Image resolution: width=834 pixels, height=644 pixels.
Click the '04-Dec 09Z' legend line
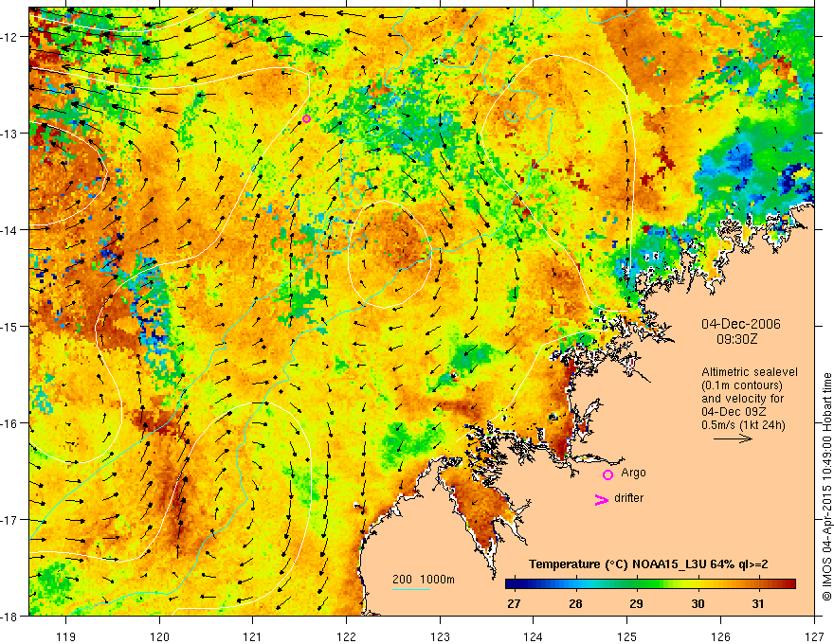(734, 412)
